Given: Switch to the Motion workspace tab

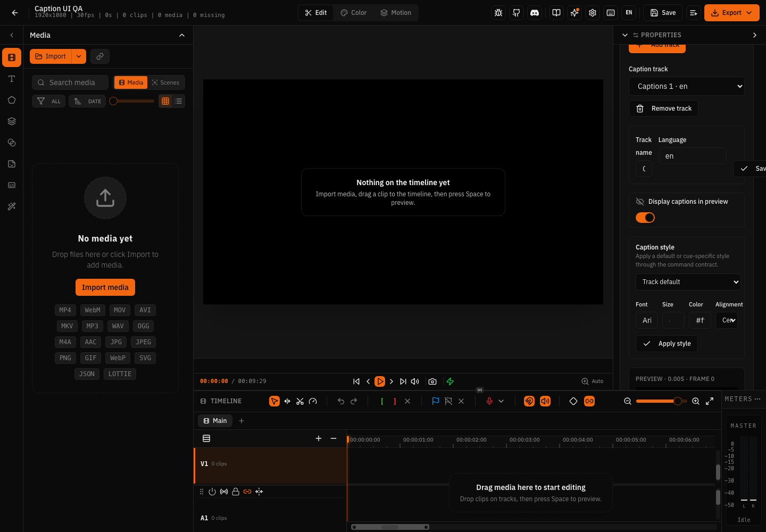Looking at the screenshot, I should click(x=396, y=13).
